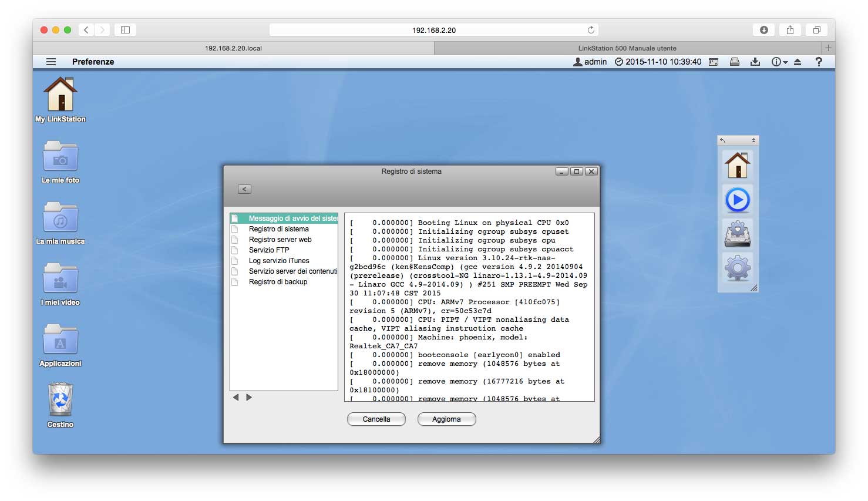The width and height of the screenshot is (868, 501).
Task: Click the home icon in the side dock
Action: click(738, 165)
